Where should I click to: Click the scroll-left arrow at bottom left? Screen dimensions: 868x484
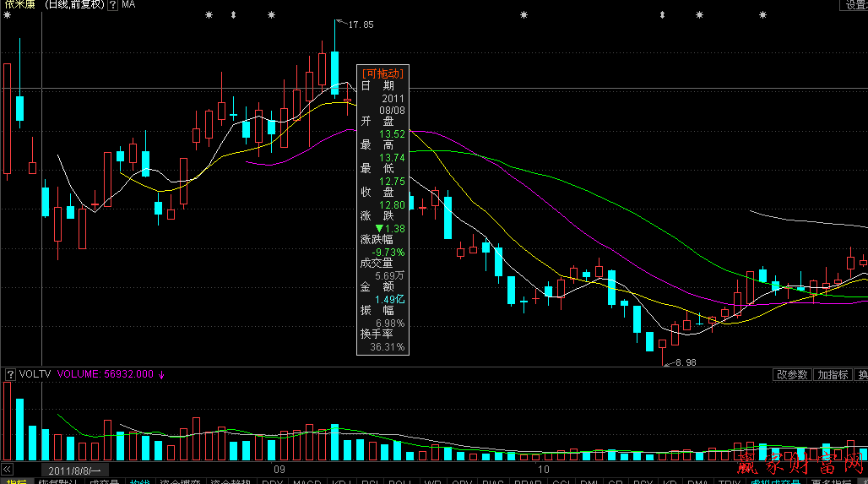click(8, 469)
